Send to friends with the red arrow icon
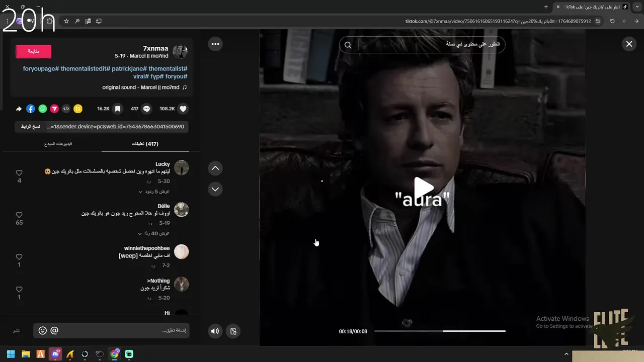 [x=54, y=109]
